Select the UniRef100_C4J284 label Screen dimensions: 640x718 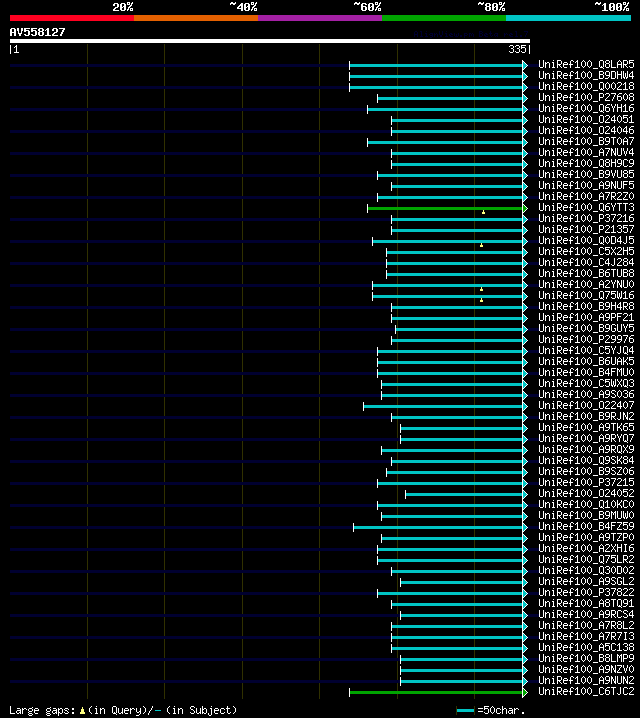[586, 262]
